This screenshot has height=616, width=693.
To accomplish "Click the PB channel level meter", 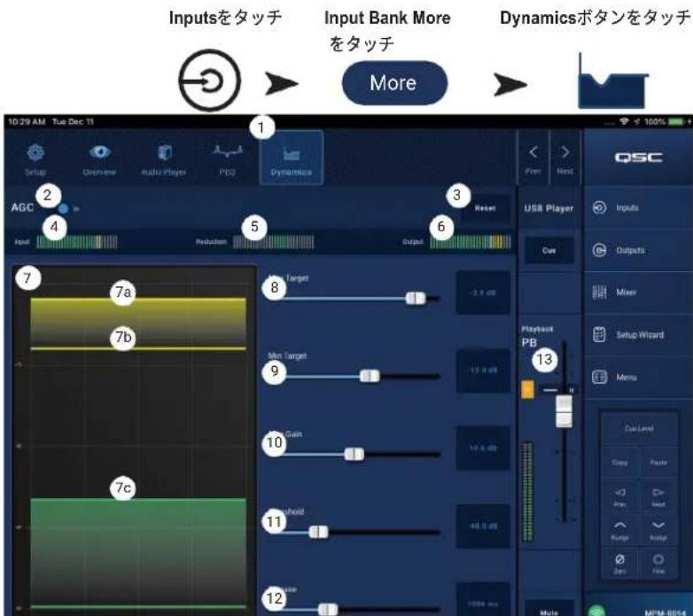I will pyautogui.click(x=527, y=491).
